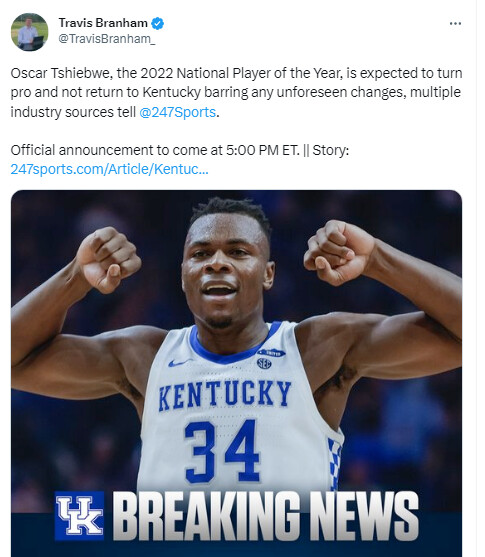
Task: Click the Nike swoosh on the jersey
Action: tap(179, 363)
